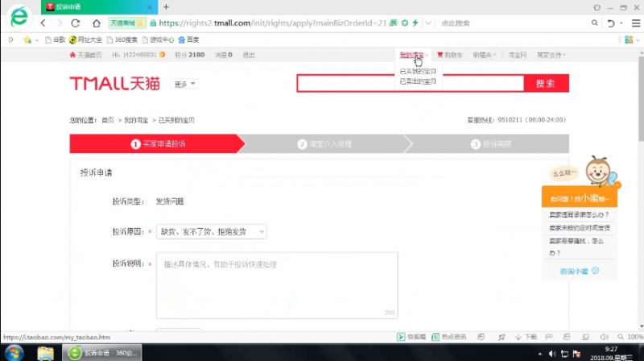Open 热点资讯 in the status bar
The image size is (644, 361).
(x=449, y=337)
